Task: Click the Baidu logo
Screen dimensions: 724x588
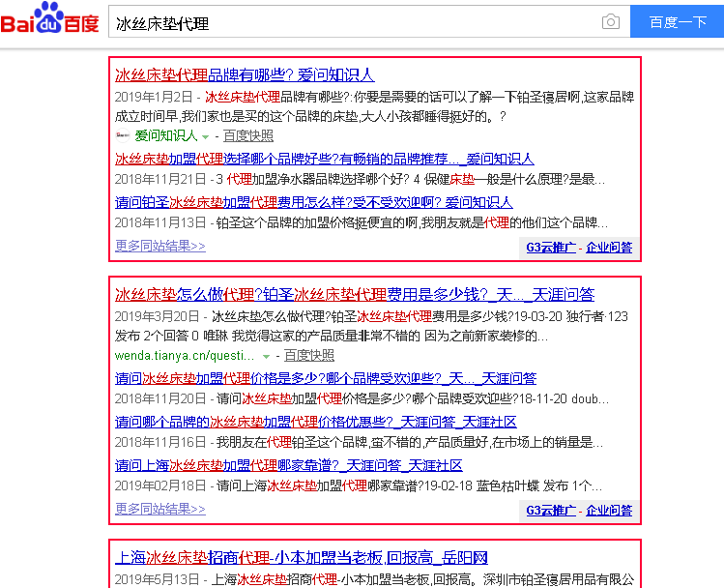Action: pos(50,18)
